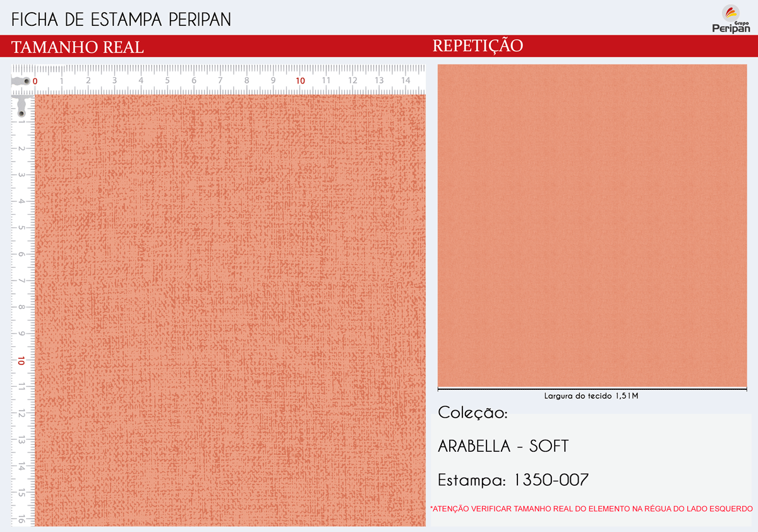Select the ARABELLA - SOFT collection name
The image size is (758, 532).
coord(503,446)
